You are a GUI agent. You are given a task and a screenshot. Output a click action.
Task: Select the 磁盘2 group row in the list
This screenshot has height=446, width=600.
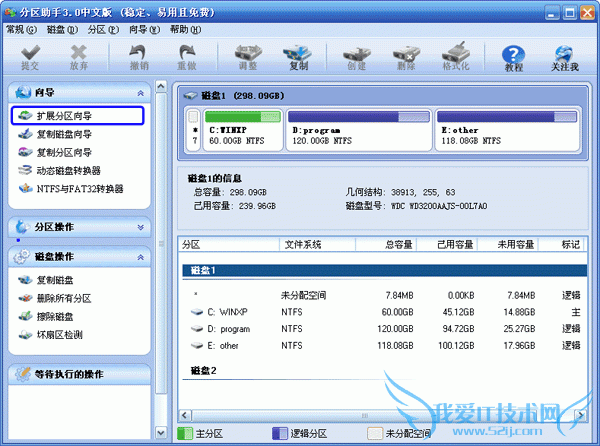pyautogui.click(x=385, y=371)
